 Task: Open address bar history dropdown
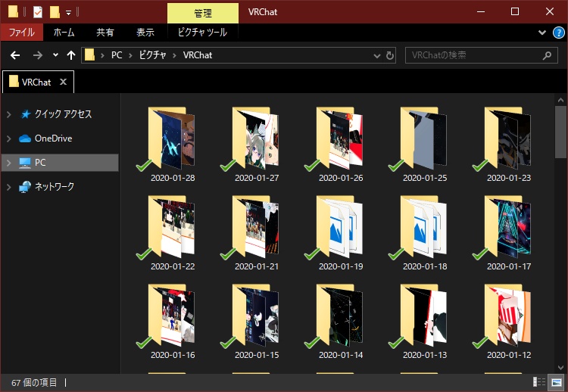click(x=376, y=56)
